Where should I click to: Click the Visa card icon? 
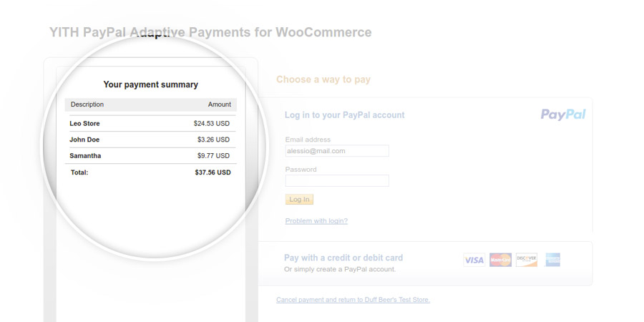coord(474,260)
